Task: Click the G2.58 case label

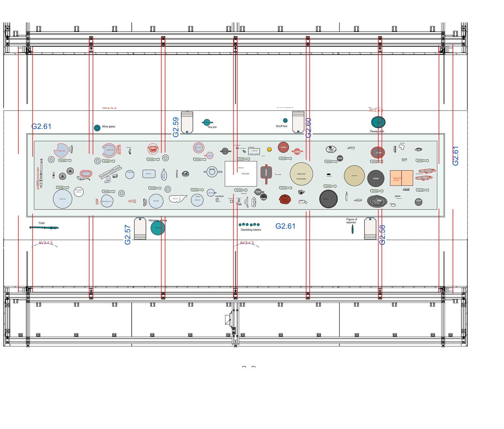Action: (x=382, y=235)
